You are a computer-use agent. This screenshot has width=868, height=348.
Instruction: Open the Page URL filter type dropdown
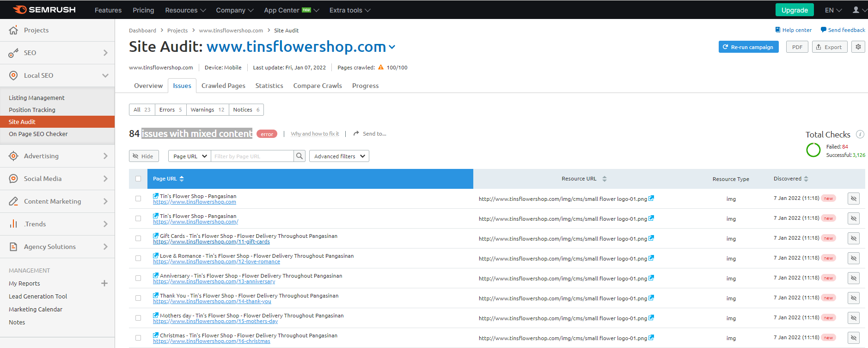(x=189, y=156)
